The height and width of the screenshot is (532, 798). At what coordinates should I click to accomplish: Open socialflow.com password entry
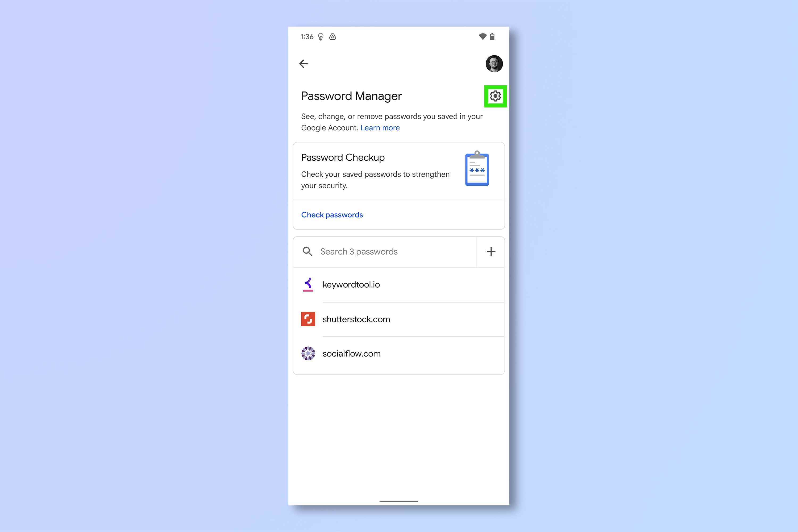[x=398, y=353]
